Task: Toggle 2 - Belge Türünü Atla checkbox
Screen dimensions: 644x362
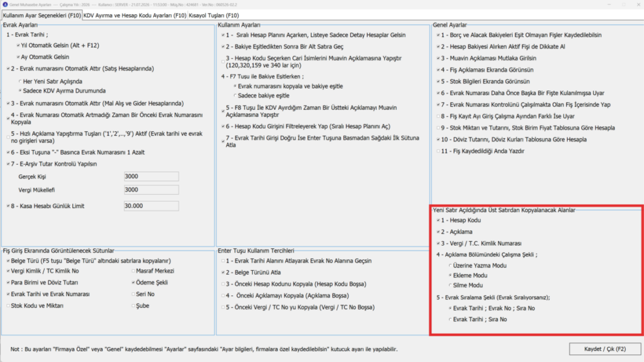Action: point(223,273)
